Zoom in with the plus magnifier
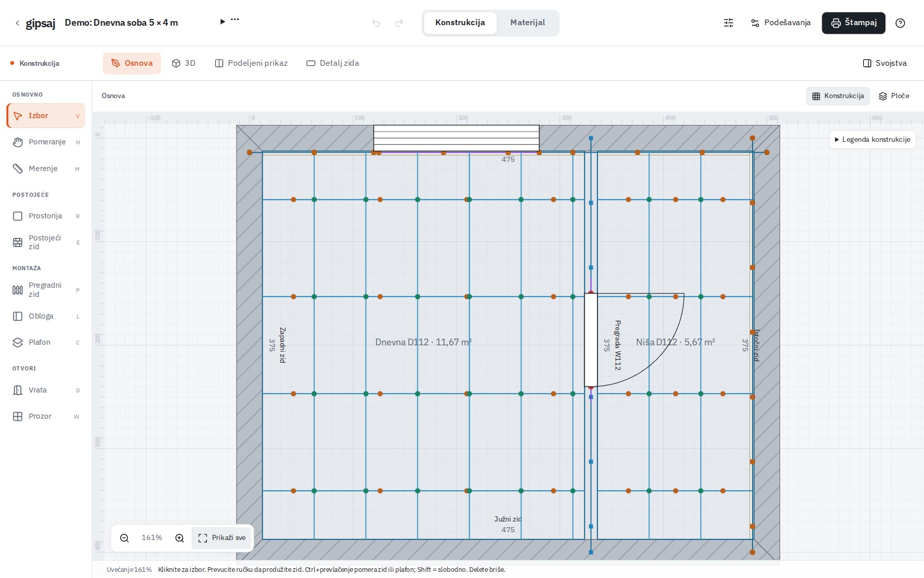924x578 pixels. click(179, 538)
